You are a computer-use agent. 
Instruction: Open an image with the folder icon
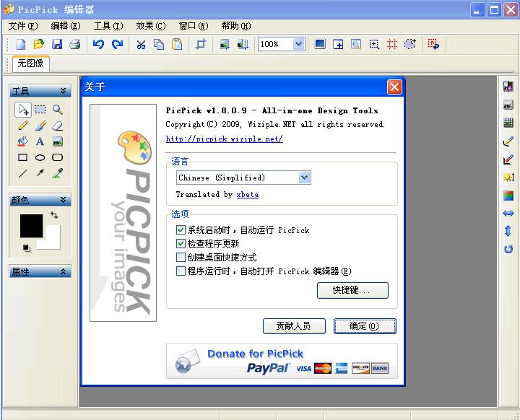39,44
